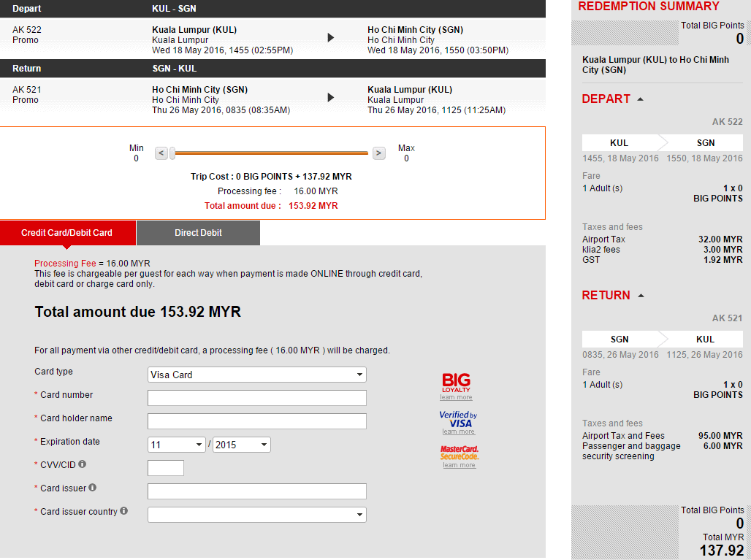751x560 pixels.
Task: Open learn more under Verified by Visa
Action: [458, 431]
